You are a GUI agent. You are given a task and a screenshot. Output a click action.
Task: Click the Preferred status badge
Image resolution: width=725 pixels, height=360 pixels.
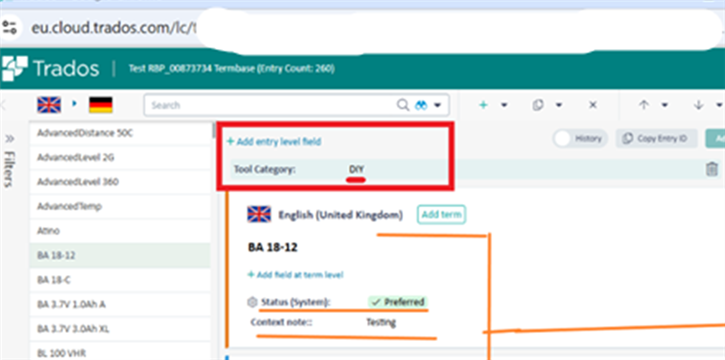(398, 302)
